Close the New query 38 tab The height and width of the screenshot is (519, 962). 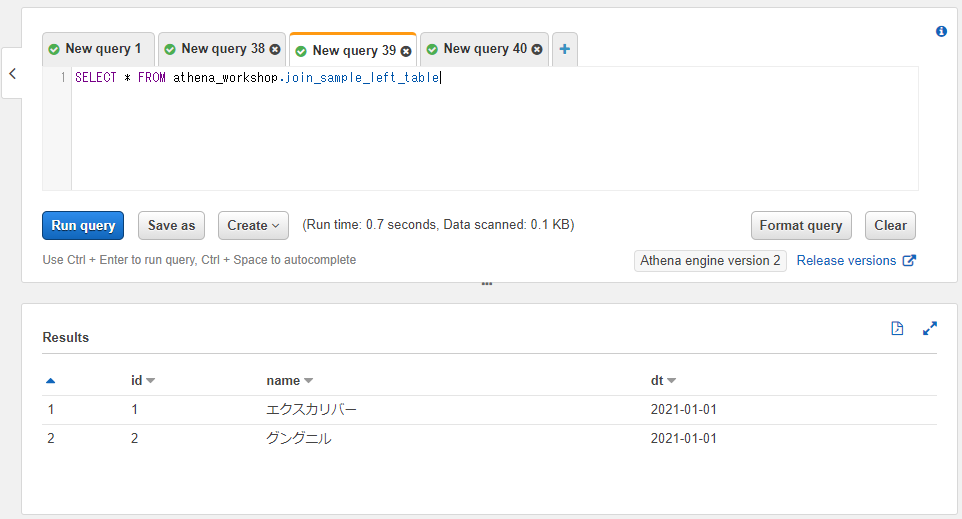point(275,49)
